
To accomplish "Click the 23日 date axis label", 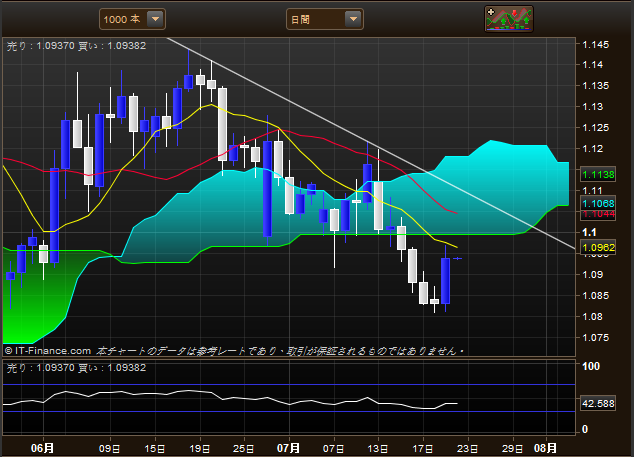I will (x=467, y=449).
